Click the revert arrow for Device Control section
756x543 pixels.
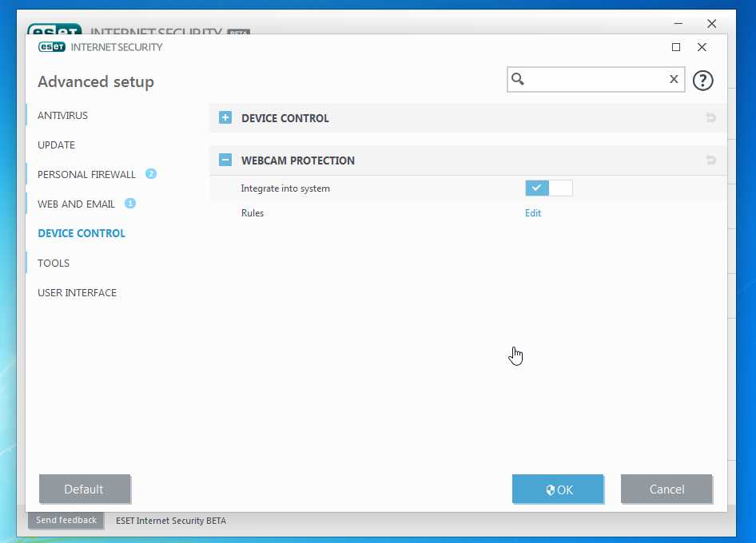pyautogui.click(x=710, y=118)
